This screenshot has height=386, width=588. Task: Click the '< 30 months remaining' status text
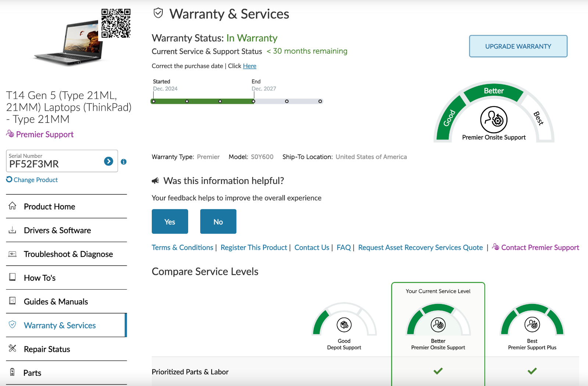[x=307, y=51]
